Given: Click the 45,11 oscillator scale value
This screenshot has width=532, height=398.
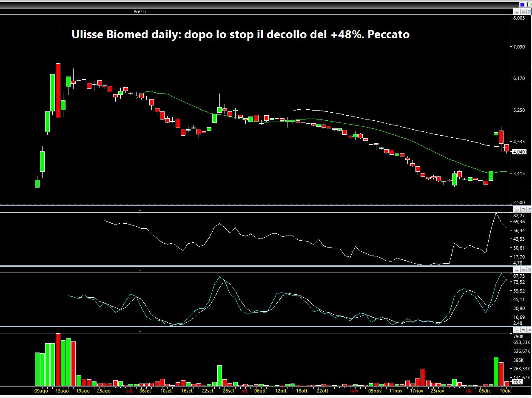Looking at the screenshot, I should coord(519,299).
